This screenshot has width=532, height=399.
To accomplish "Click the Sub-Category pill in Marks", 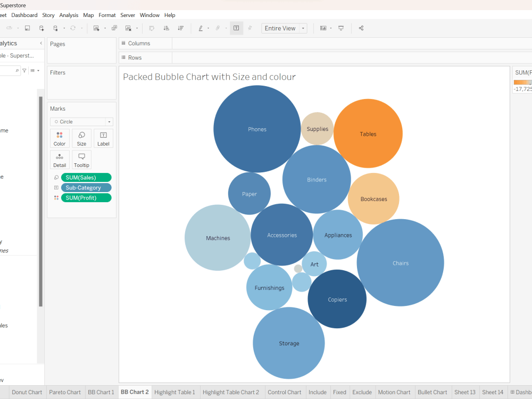I will coord(86,187).
